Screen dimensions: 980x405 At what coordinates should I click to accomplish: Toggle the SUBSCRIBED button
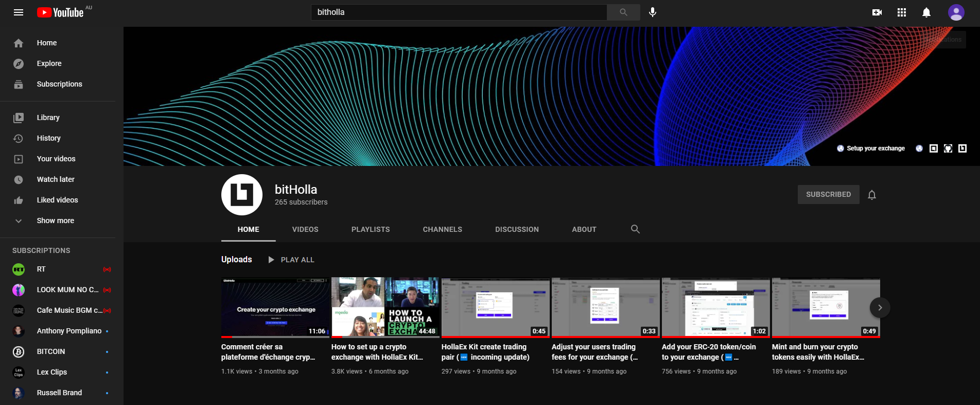coord(829,194)
